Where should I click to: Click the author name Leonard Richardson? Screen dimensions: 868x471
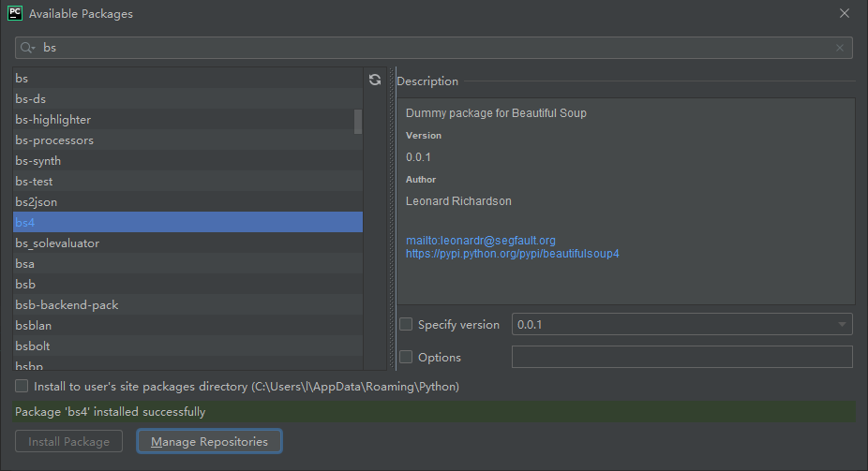click(458, 201)
